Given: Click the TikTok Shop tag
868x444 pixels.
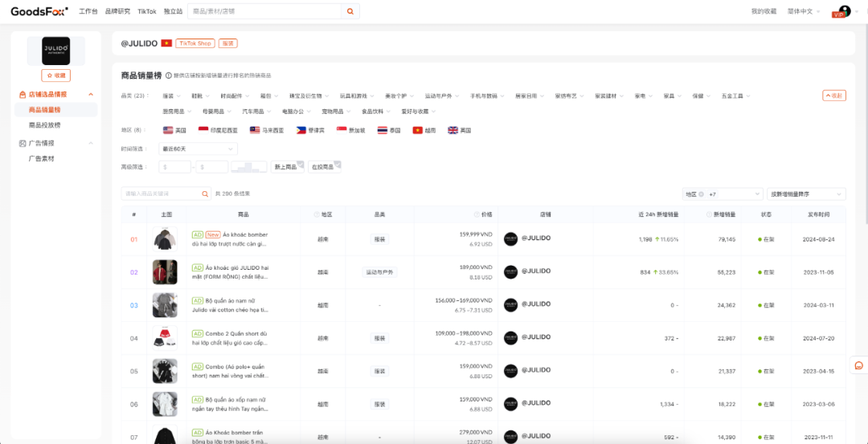Looking at the screenshot, I should (194, 43).
